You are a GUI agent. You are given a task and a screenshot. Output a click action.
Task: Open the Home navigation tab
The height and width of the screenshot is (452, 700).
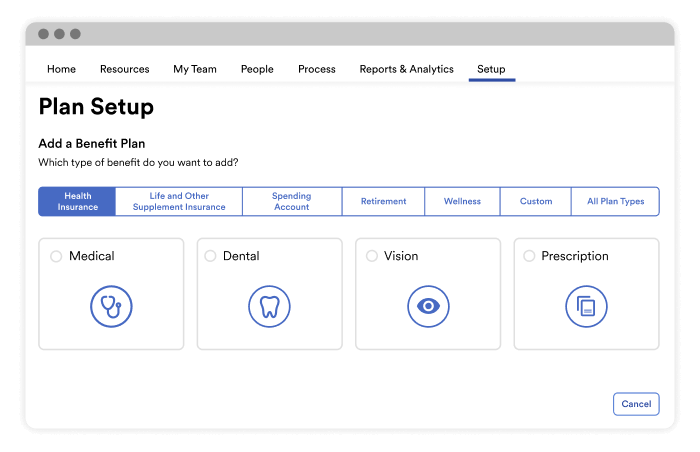(62, 69)
